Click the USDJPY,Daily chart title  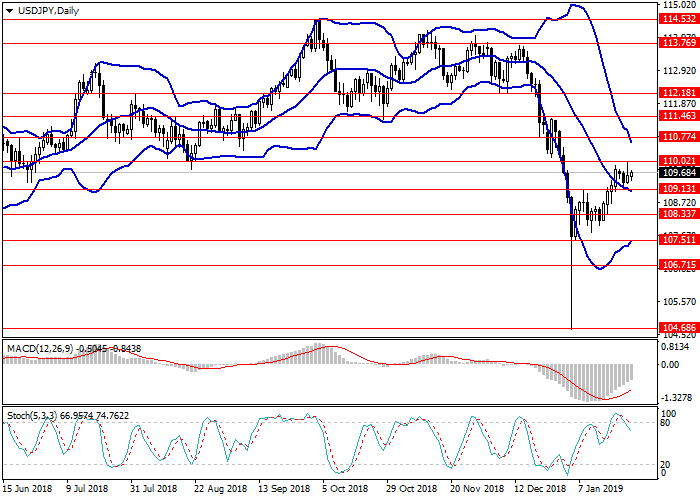(x=48, y=9)
